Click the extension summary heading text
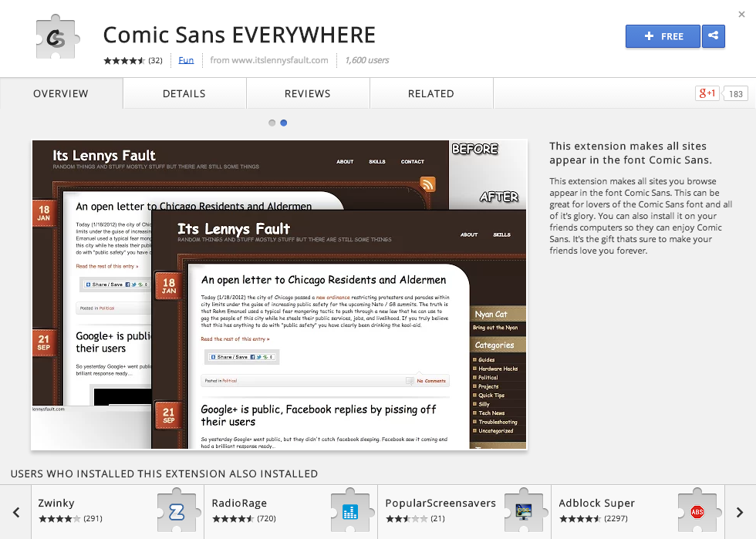This screenshot has height=539, width=756. coord(631,153)
